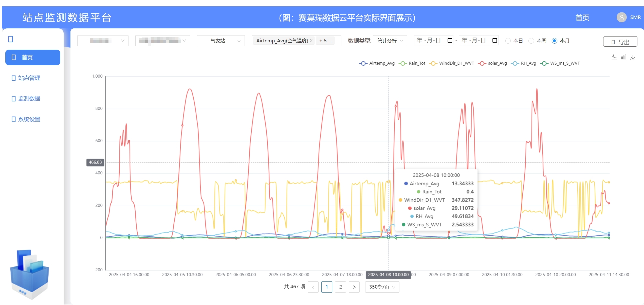The height and width of the screenshot is (305, 644).
Task: Open the 统计分析 data type dropdown
Action: click(x=390, y=41)
